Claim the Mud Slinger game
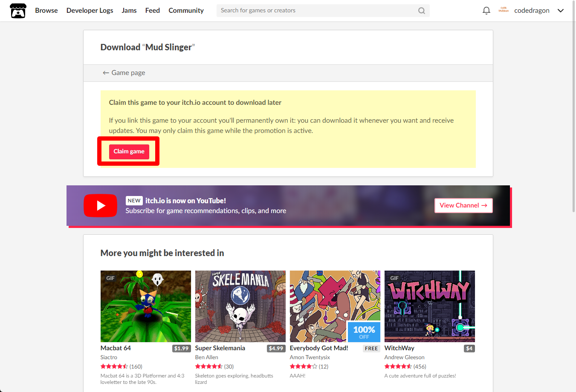Screen dimensions: 576x392 [129, 152]
